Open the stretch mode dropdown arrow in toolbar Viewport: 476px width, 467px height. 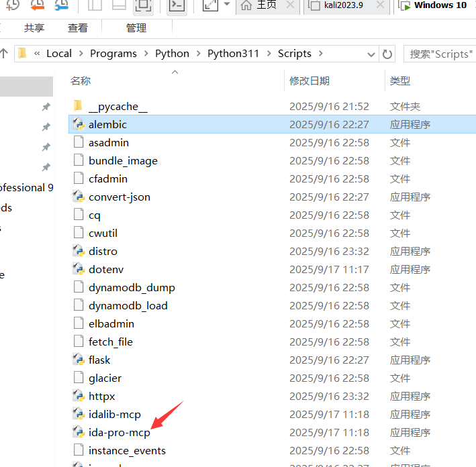(x=227, y=5)
